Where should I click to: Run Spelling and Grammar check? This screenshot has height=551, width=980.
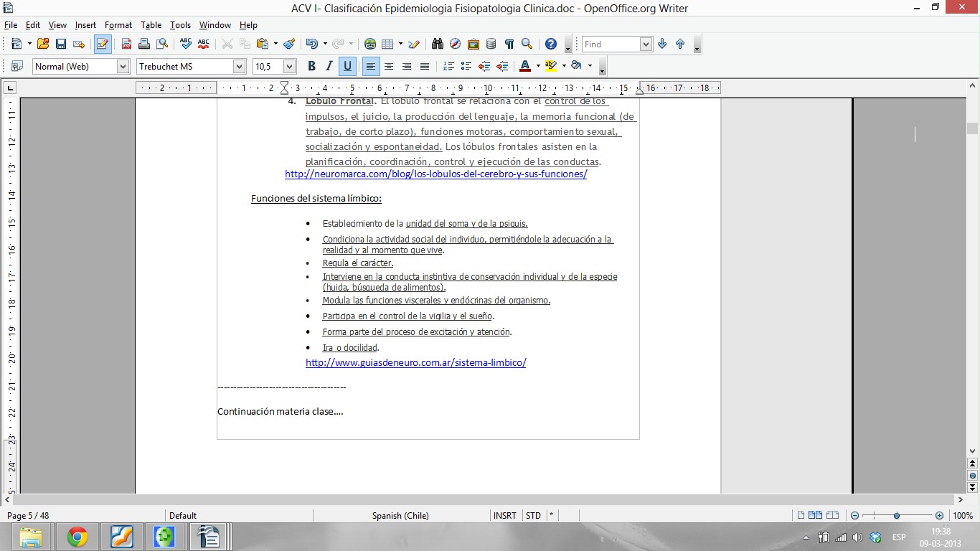point(186,44)
